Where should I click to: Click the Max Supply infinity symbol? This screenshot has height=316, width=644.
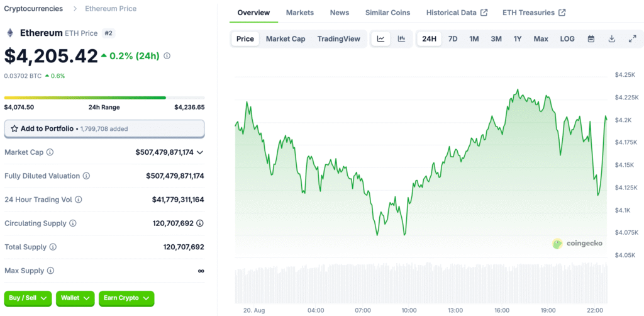tap(201, 271)
